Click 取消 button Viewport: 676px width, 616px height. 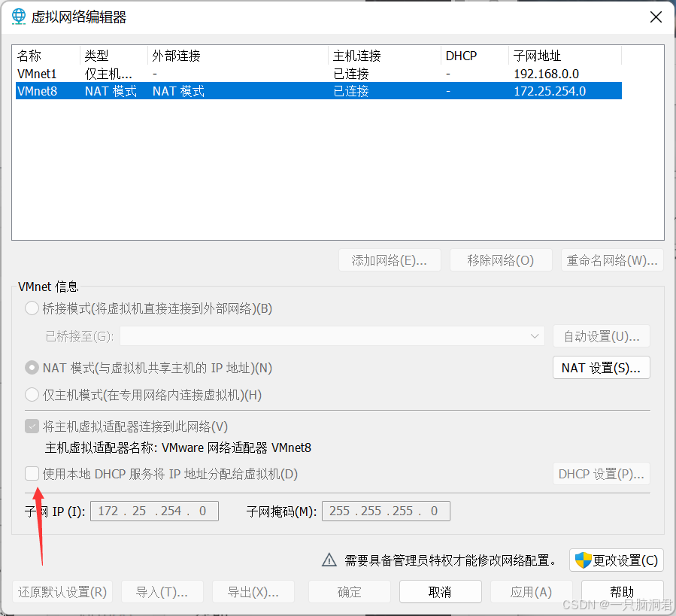pyautogui.click(x=440, y=592)
